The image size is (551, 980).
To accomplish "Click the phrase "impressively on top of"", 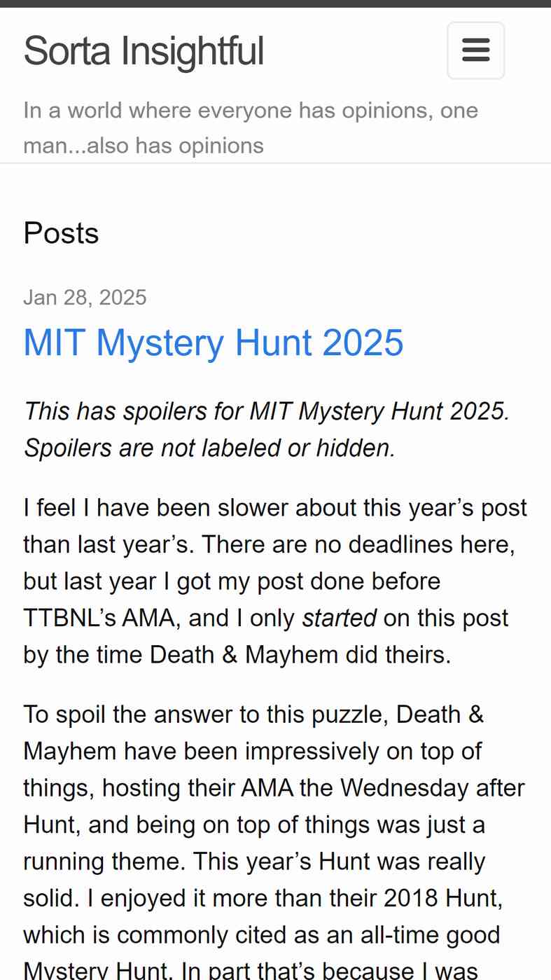I will tap(332, 751).
